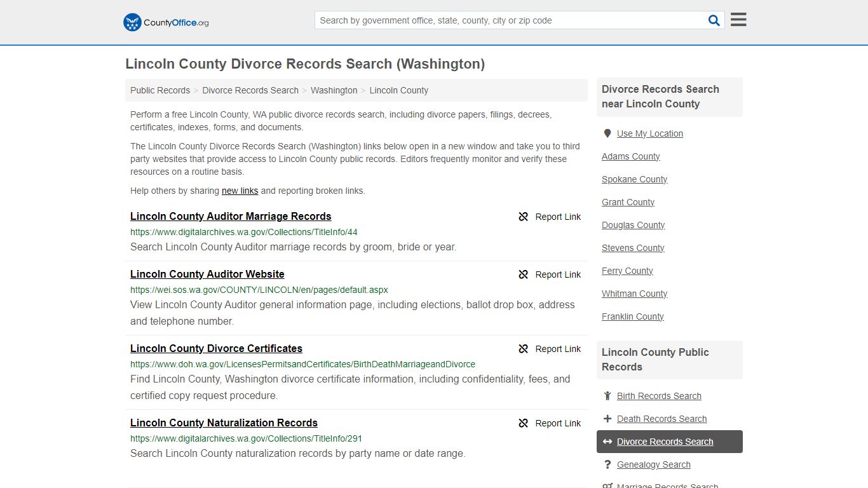The height and width of the screenshot is (488, 868).
Task: Click the page title heading
Action: click(x=305, y=64)
